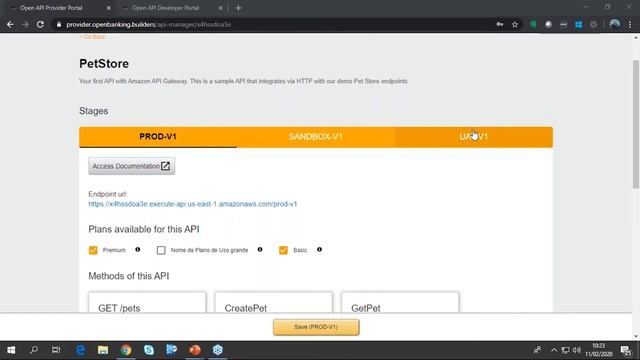This screenshot has width=640, height=360.
Task: Open the Chrome profile avatar
Action: click(614, 24)
